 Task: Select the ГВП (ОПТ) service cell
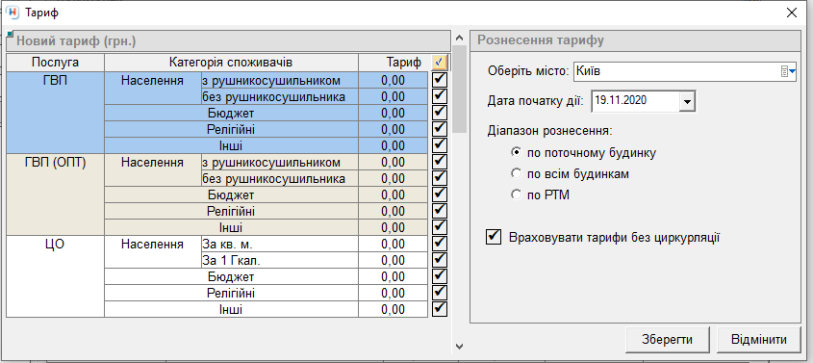(55, 194)
